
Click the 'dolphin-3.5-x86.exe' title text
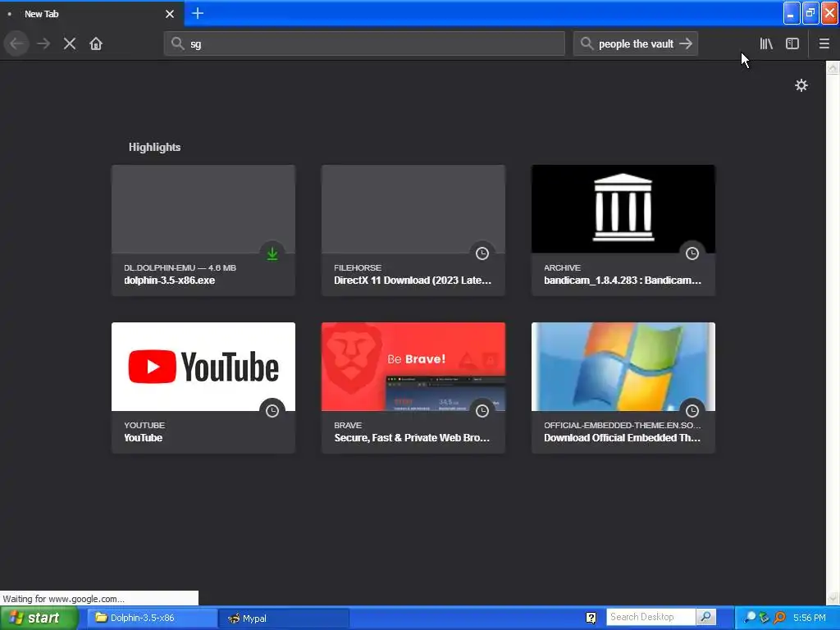(x=169, y=281)
